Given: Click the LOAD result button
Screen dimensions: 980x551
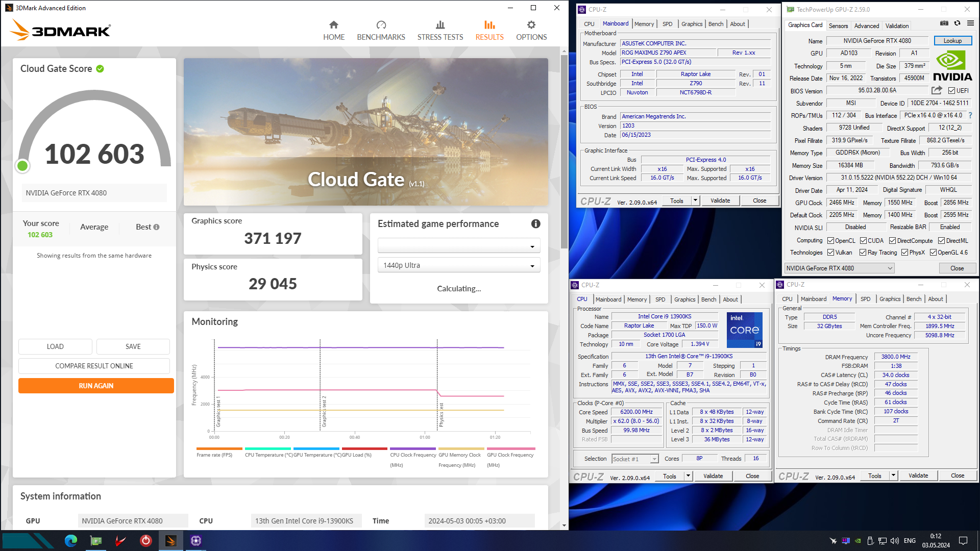Looking at the screenshot, I should [55, 346].
